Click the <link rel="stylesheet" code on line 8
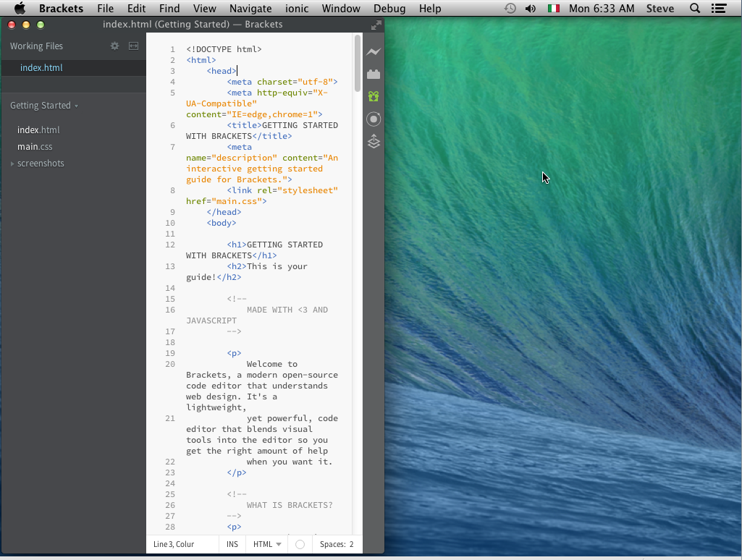 click(x=282, y=190)
